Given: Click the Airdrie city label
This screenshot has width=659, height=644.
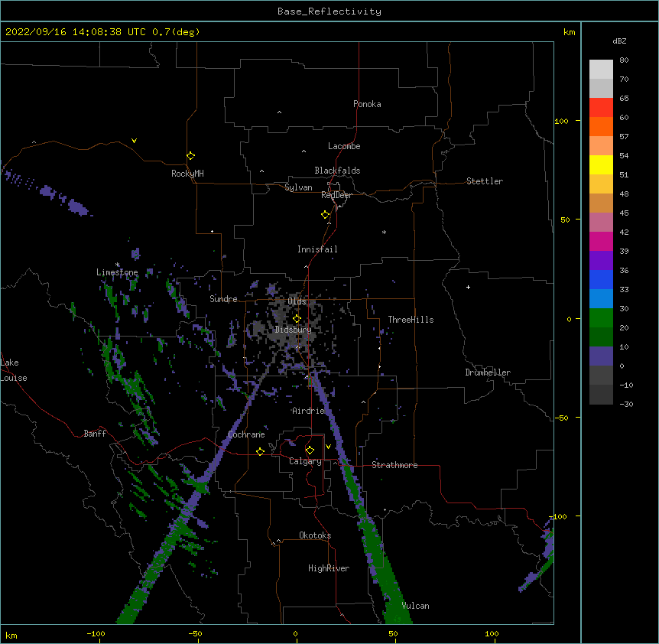Looking at the screenshot, I should coord(309,411).
